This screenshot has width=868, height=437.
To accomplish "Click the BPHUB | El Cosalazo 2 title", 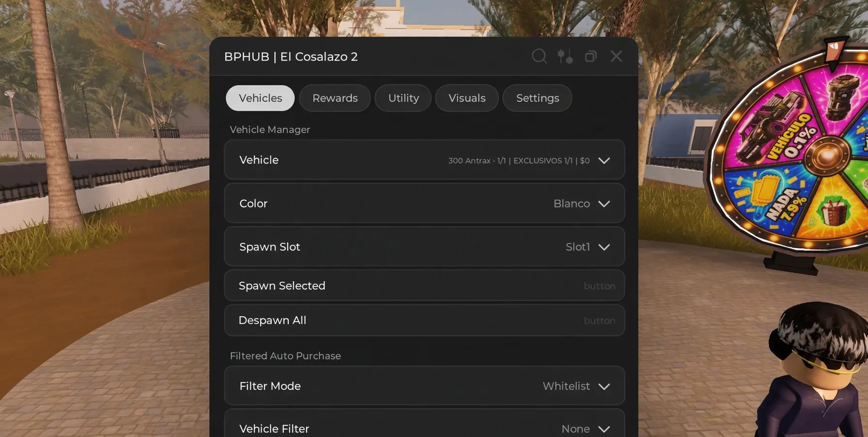I will click(291, 57).
